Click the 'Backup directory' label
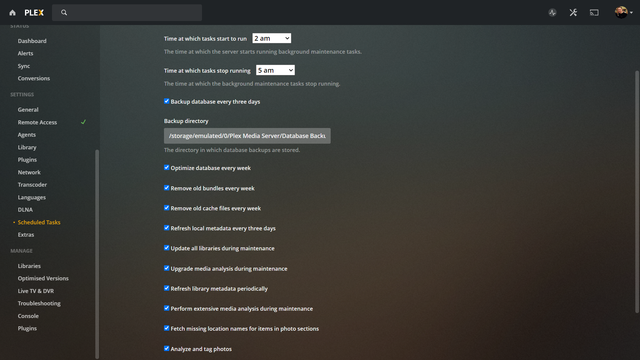 [186, 121]
